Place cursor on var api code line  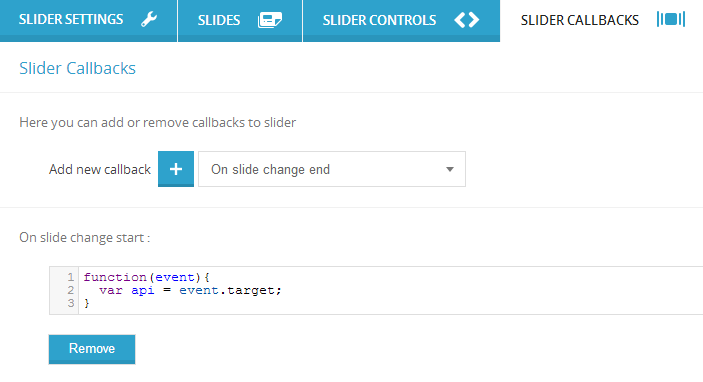(190, 291)
